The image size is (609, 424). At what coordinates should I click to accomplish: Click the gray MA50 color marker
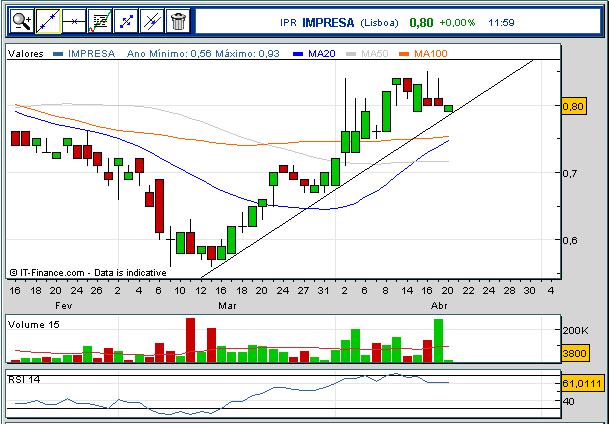[x=351, y=54]
